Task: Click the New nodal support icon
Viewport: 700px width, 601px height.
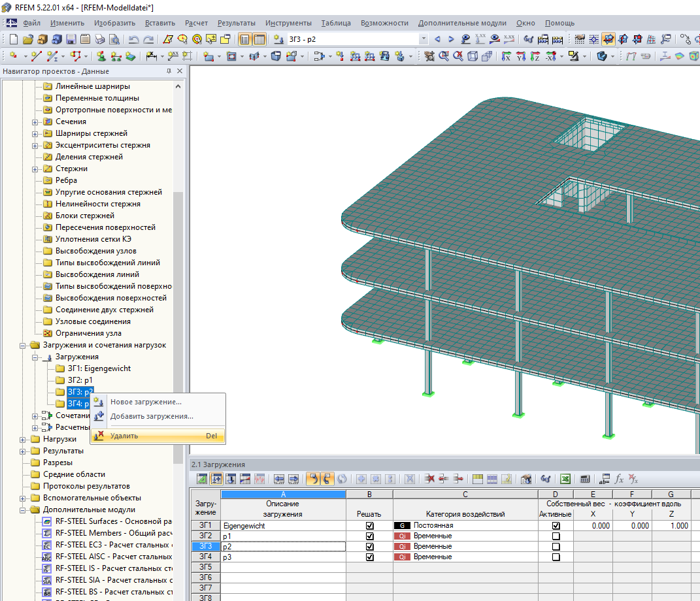Action: 101,56
